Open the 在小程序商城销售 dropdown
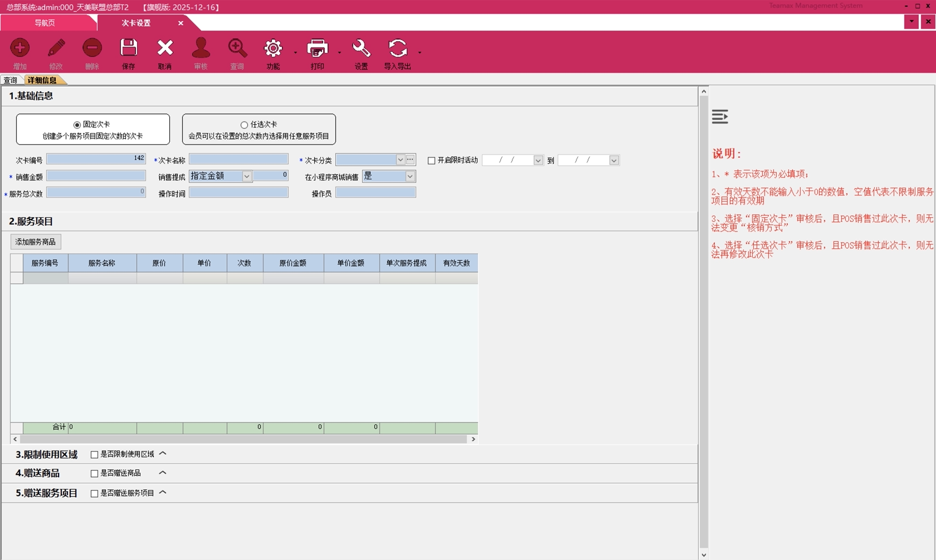 pyautogui.click(x=409, y=176)
